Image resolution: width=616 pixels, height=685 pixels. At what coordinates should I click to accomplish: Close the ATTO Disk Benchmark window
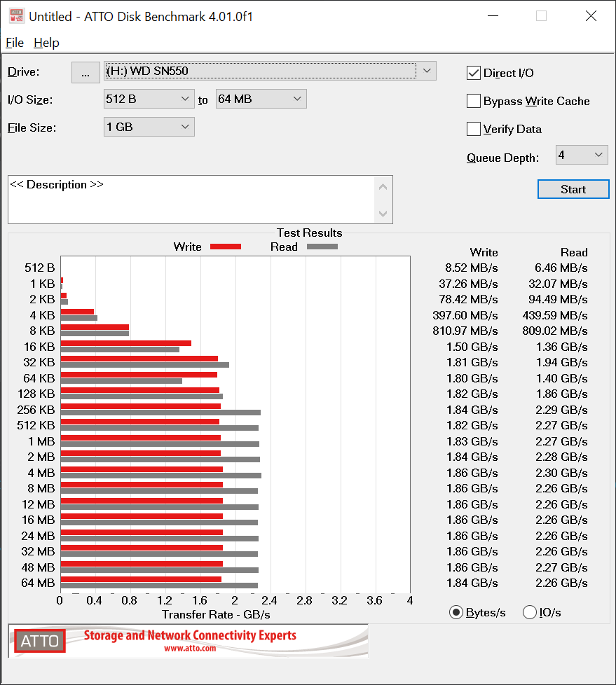[x=591, y=16]
